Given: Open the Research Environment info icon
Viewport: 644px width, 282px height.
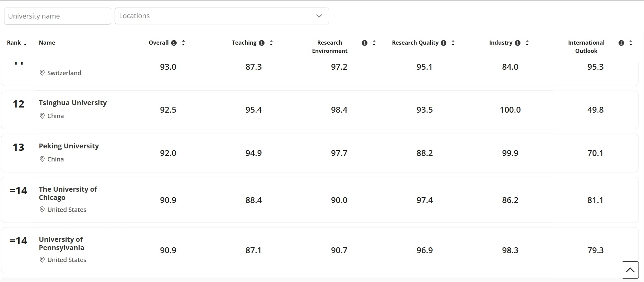Looking at the screenshot, I should (365, 43).
